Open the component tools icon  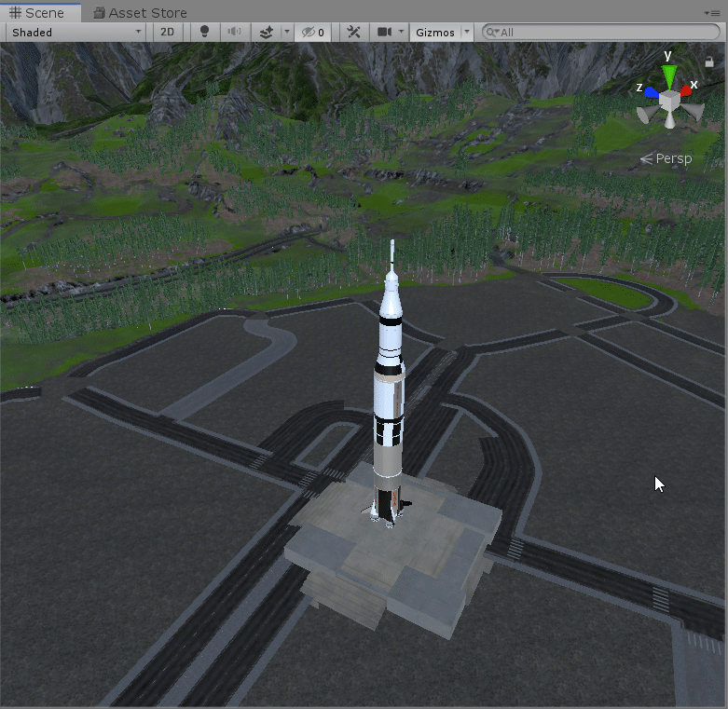(353, 32)
